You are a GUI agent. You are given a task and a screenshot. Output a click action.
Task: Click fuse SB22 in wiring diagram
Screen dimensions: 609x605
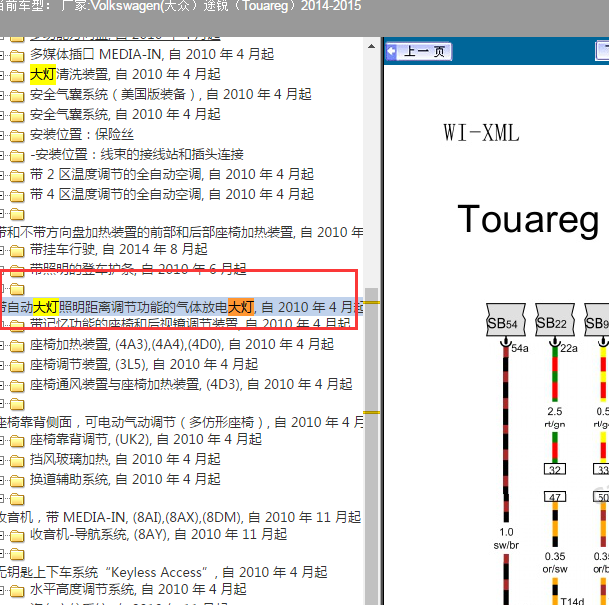[555, 320]
